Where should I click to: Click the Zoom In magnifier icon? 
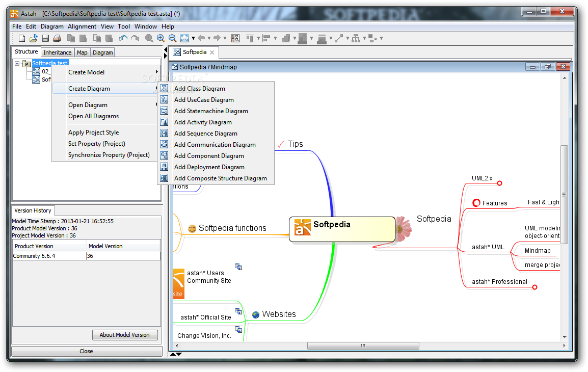pyautogui.click(x=161, y=38)
